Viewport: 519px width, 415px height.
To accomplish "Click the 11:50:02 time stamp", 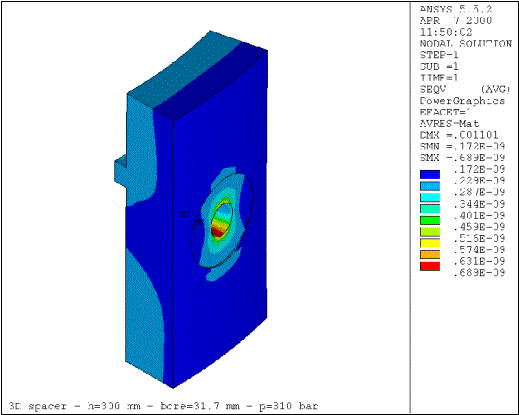I will [x=446, y=32].
